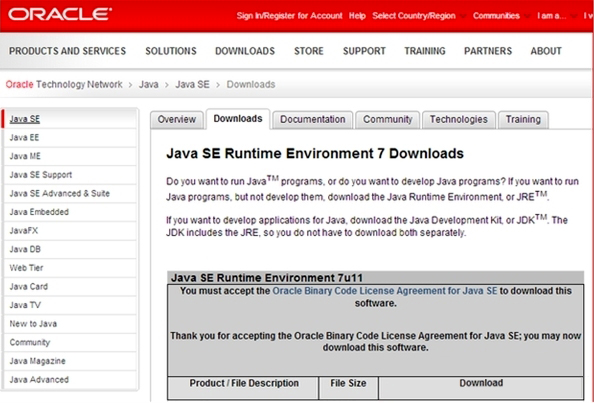
Task: Go to Oracle Technology Network breadcrumb
Action: [64, 84]
